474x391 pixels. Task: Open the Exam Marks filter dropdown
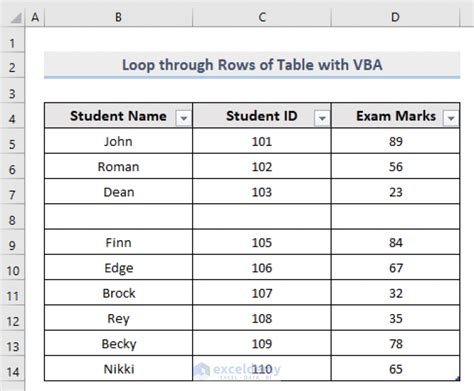point(451,118)
